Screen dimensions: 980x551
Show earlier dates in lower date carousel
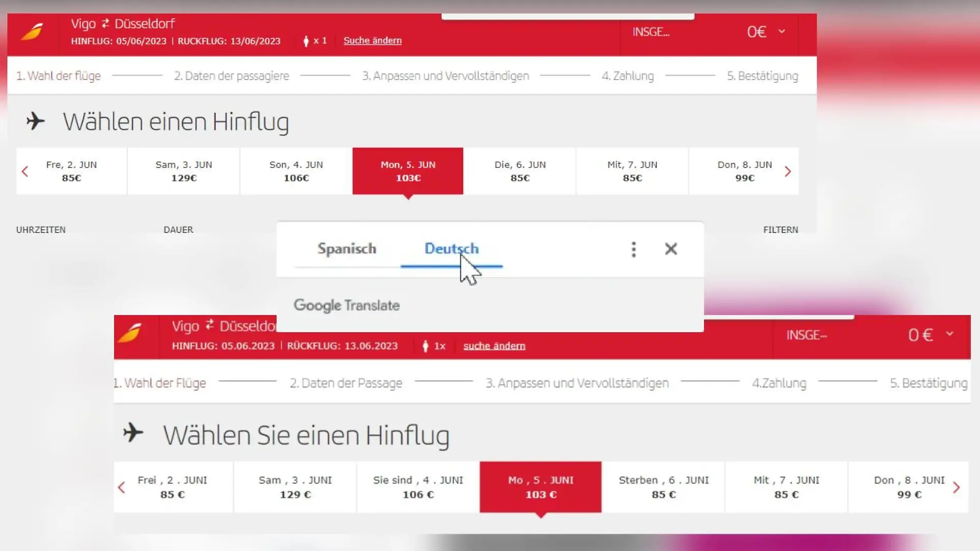tap(121, 488)
